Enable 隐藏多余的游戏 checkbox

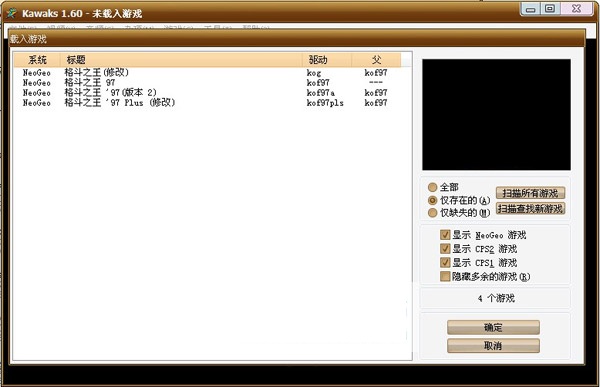[445, 276]
